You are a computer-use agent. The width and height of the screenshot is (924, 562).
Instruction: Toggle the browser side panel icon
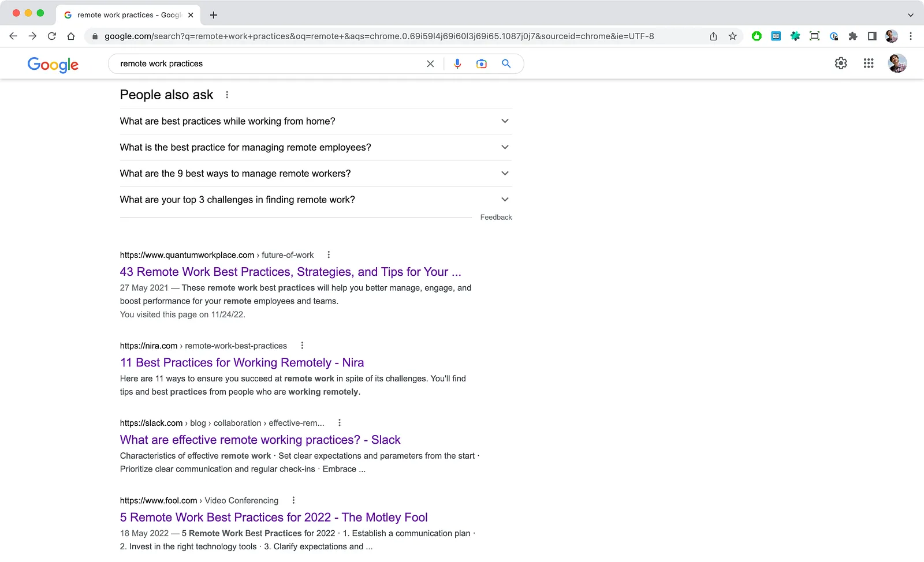click(872, 36)
